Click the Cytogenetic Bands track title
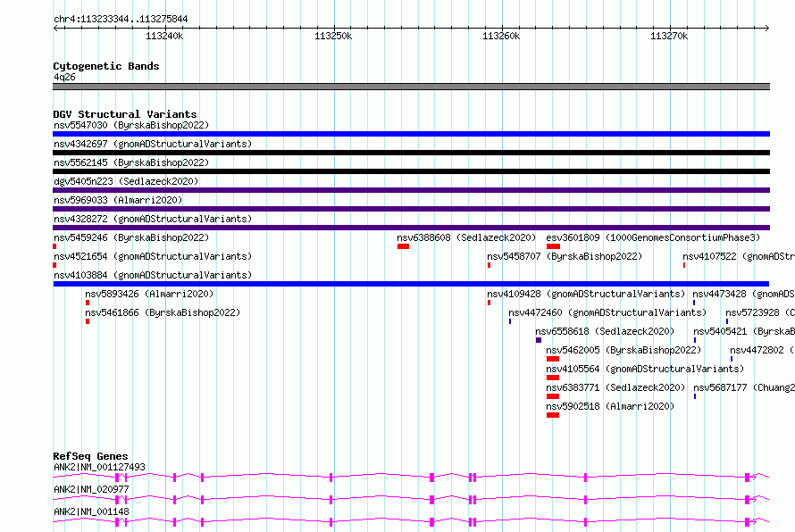Image resolution: width=795 pixels, height=532 pixels. (x=106, y=66)
